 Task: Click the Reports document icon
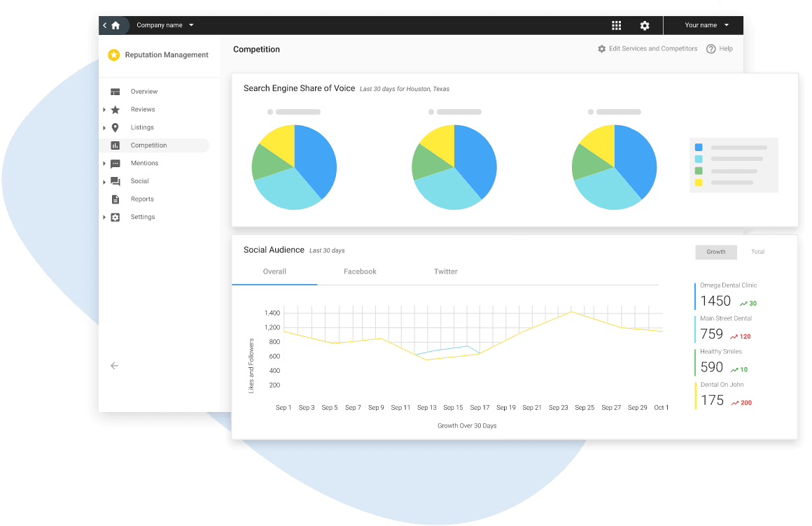click(115, 199)
